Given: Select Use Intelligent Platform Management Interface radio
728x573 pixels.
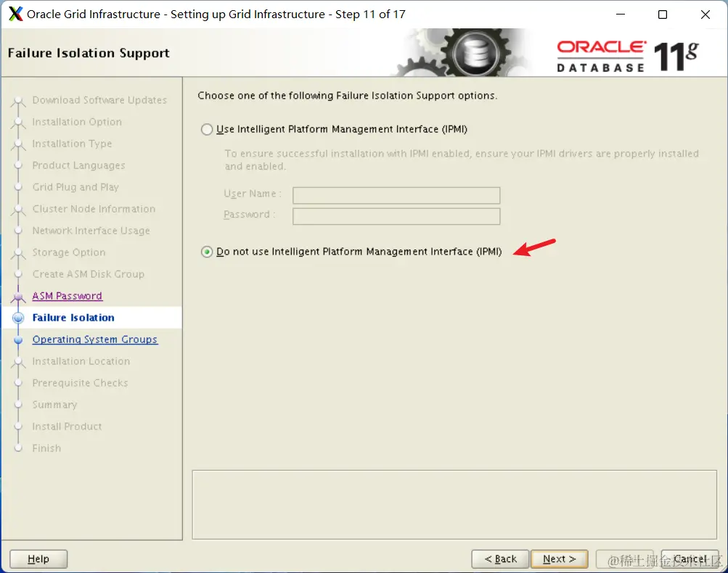Looking at the screenshot, I should [x=207, y=129].
